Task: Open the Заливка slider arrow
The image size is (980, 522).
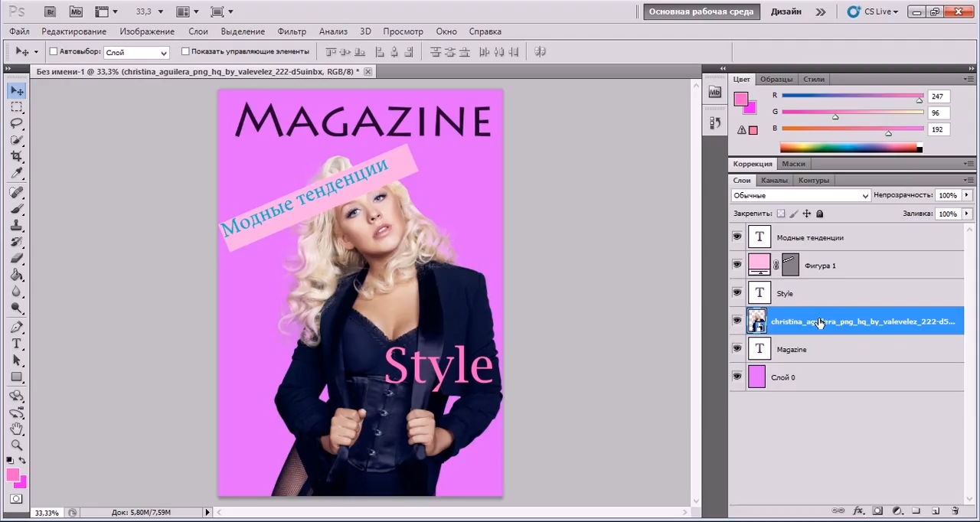Action: coord(966,214)
